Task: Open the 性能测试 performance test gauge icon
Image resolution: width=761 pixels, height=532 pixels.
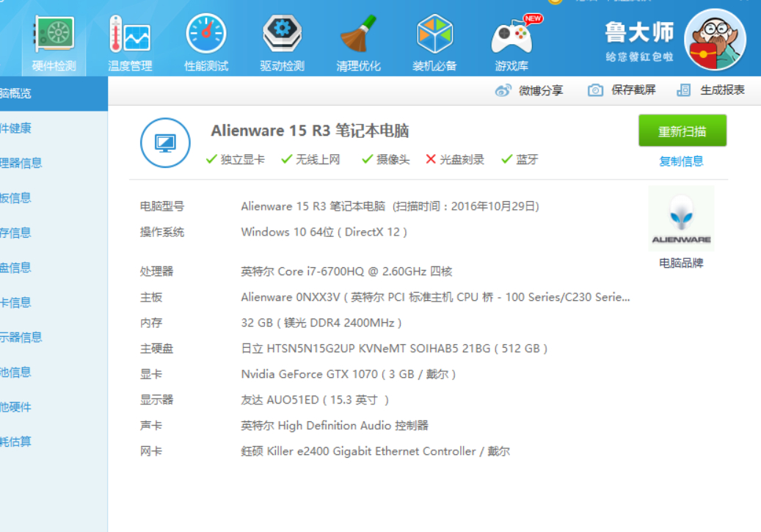Action: coord(205,34)
